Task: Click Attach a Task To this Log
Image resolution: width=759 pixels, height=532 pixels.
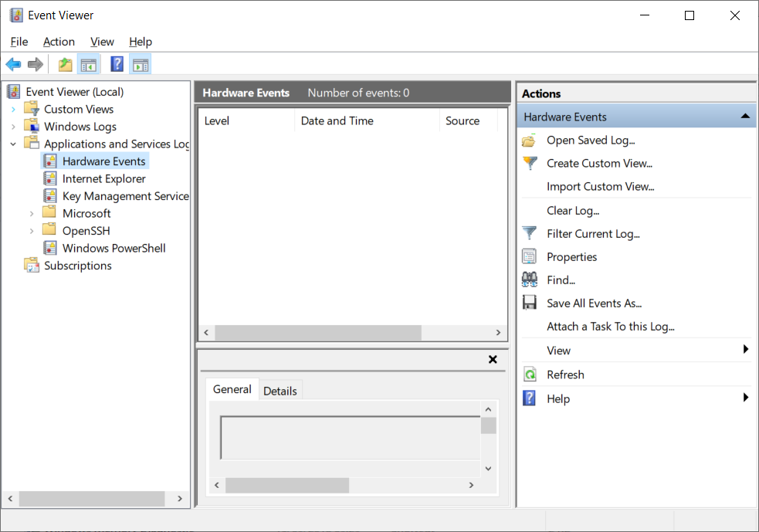Action: click(x=611, y=327)
